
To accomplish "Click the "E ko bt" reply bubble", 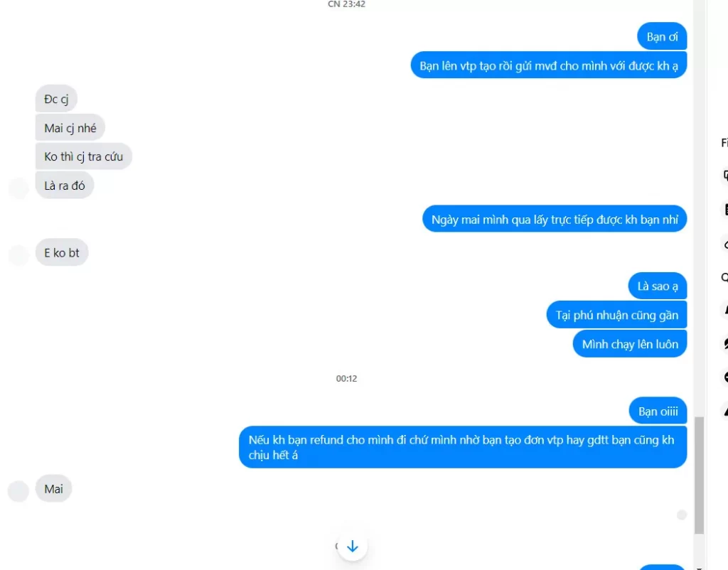I will coord(62,252).
